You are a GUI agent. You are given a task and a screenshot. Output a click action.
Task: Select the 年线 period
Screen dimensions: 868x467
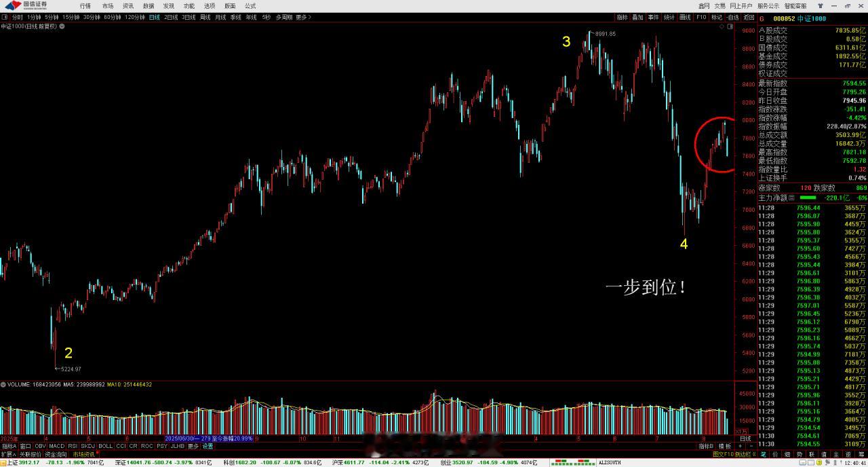(x=251, y=17)
